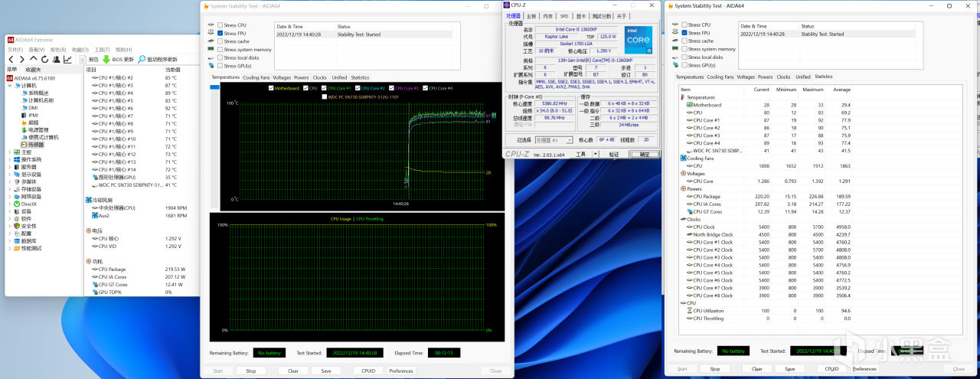Click the 验证 button in CPU-Z
This screenshot has height=379, width=980.
click(x=613, y=154)
